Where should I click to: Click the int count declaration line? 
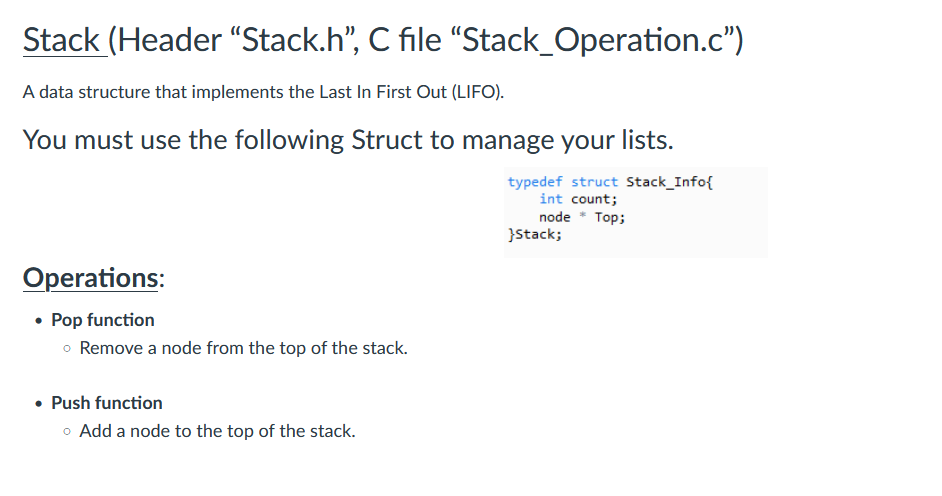pos(578,199)
